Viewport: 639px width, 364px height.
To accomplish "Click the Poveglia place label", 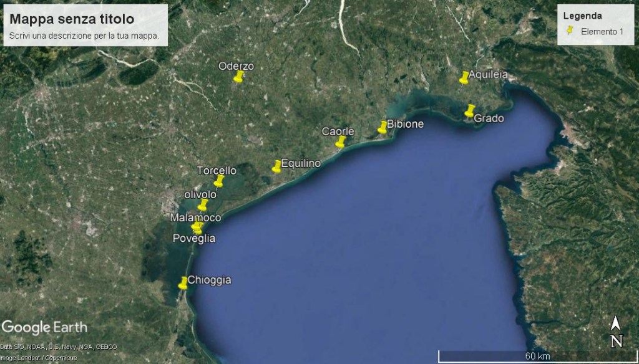I will (x=193, y=239).
